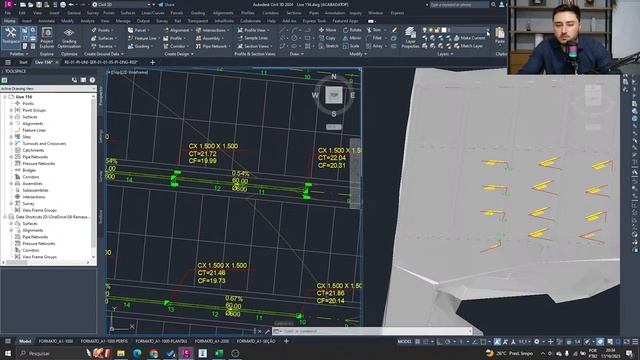Expand Pipe Networks node under Live 156
The image size is (640, 360).
(x=11, y=157)
